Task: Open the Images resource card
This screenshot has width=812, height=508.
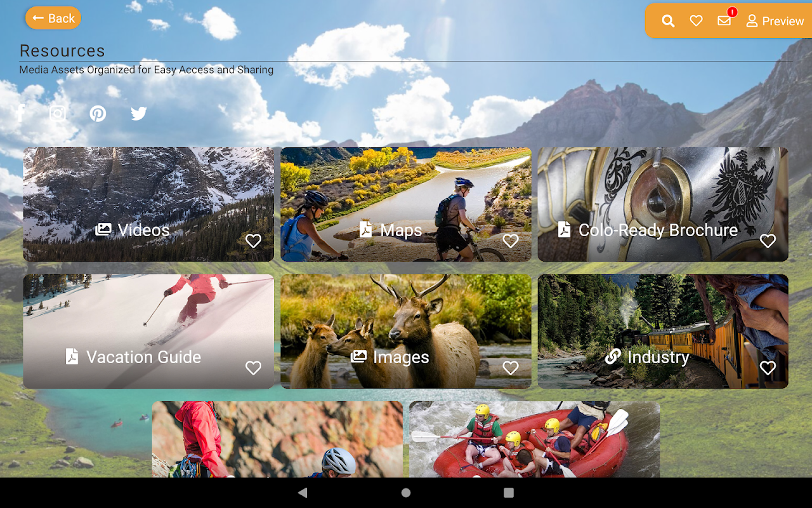Action: 406,331
